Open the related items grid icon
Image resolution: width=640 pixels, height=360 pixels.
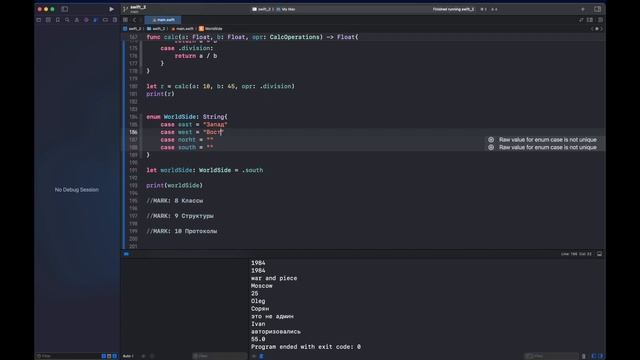(x=126, y=20)
